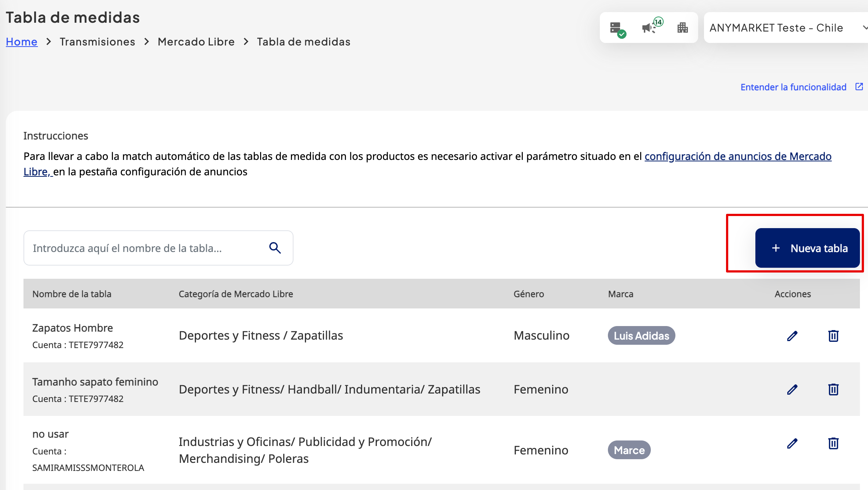Go to the Home breadcrumb link
The height and width of the screenshot is (490, 868).
(22, 42)
